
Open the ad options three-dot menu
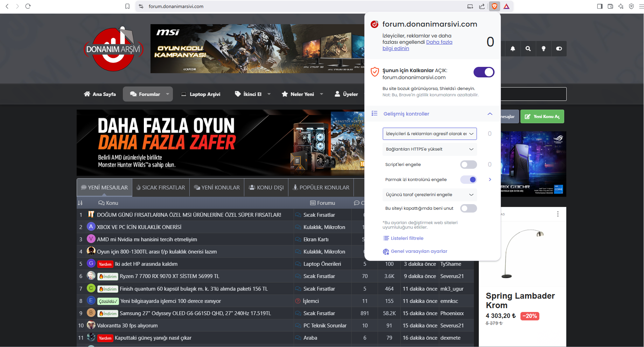[558, 214]
